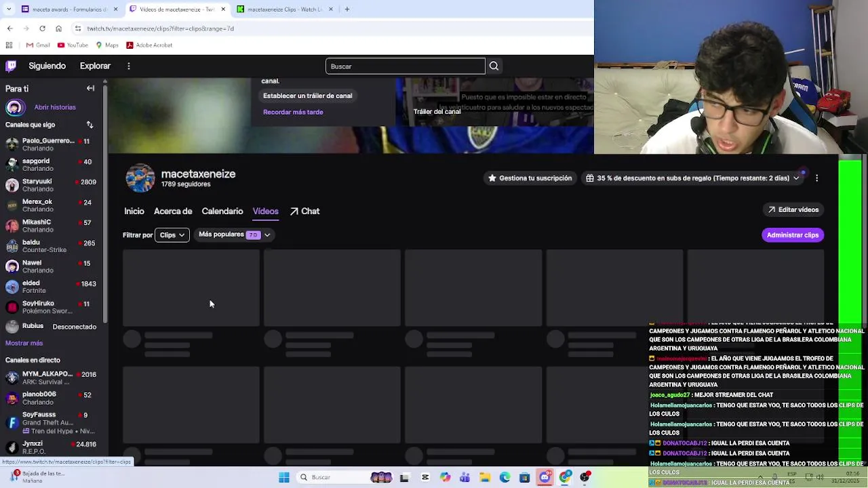The image size is (868, 488).
Task: Click Gestiona tu suscripción button
Action: click(530, 178)
